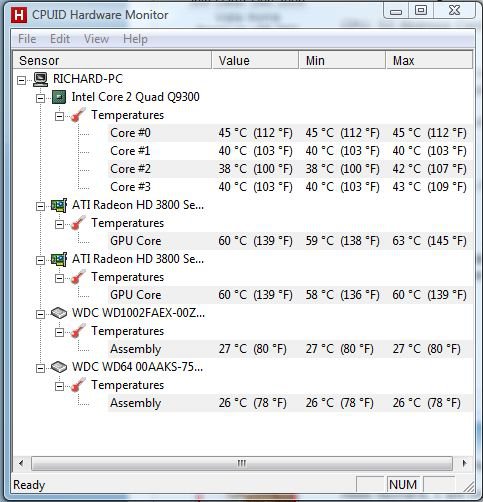Select the Core #2 temperature row

(x=290, y=169)
